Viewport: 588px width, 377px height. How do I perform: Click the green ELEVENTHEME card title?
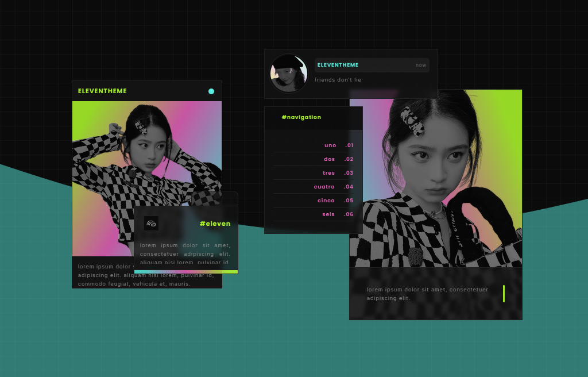[102, 91]
